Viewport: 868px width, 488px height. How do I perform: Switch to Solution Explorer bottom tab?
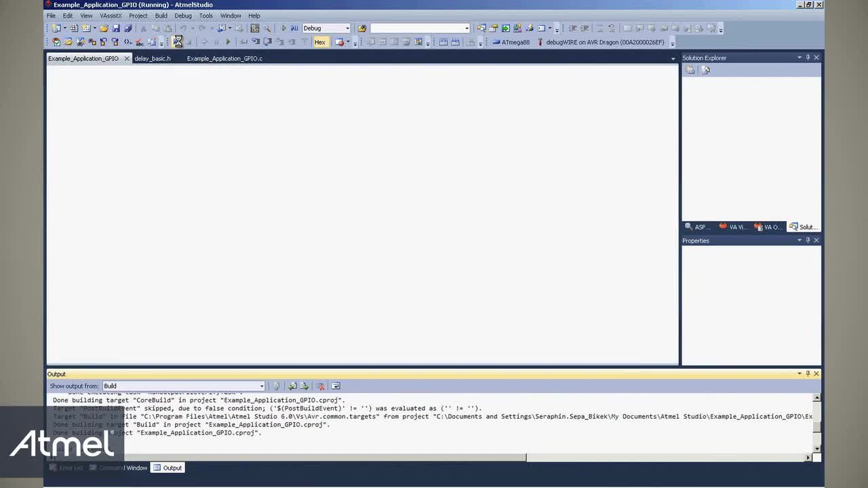pyautogui.click(x=804, y=227)
